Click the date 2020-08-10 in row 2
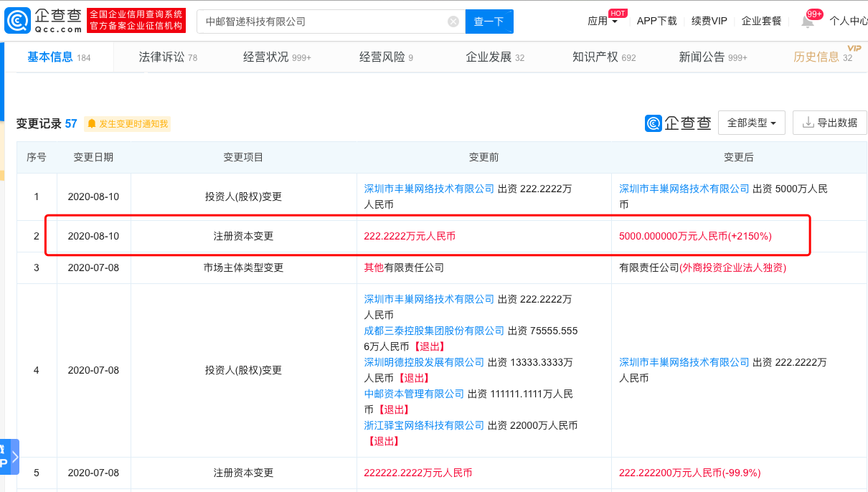Viewport: 868px width, 492px height. point(93,236)
